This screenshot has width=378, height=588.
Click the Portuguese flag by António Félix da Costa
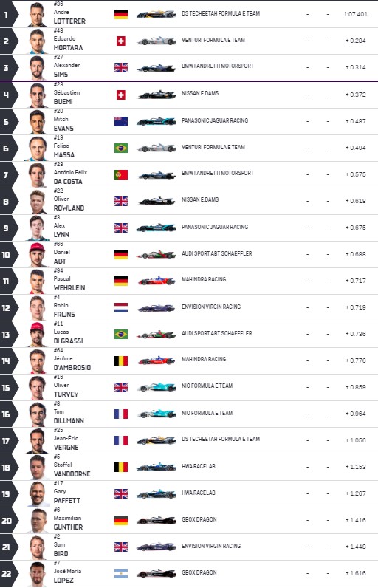[121, 174]
